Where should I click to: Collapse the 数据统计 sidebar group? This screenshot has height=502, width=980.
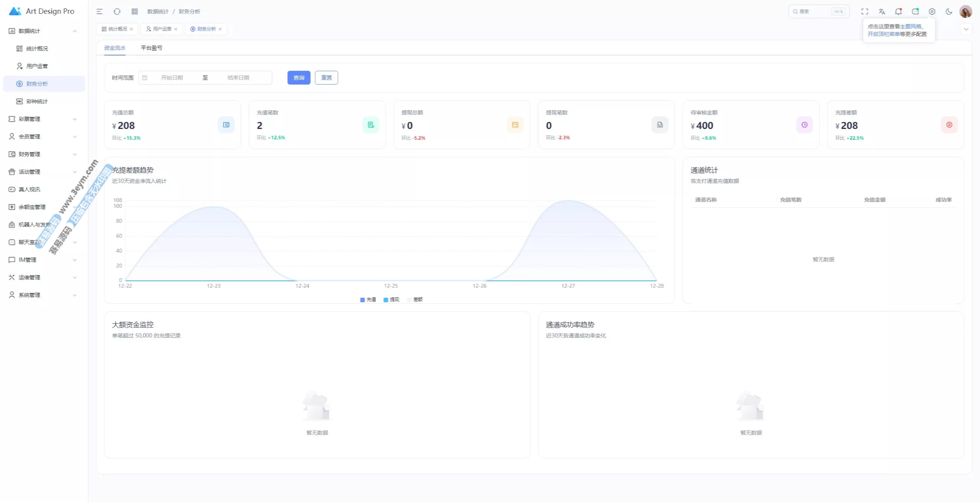click(x=42, y=31)
